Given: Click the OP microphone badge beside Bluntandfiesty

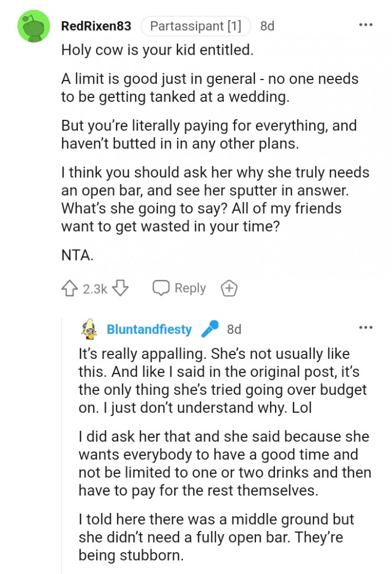Looking at the screenshot, I should click(x=211, y=329).
